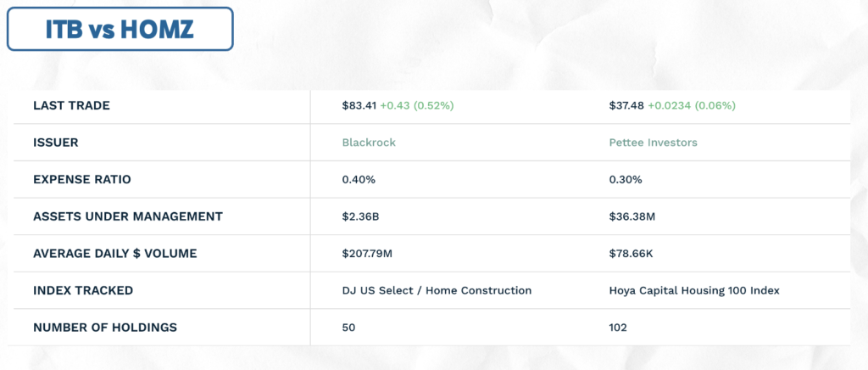
Task: Click the LAST TRADE row label
Action: (71, 105)
